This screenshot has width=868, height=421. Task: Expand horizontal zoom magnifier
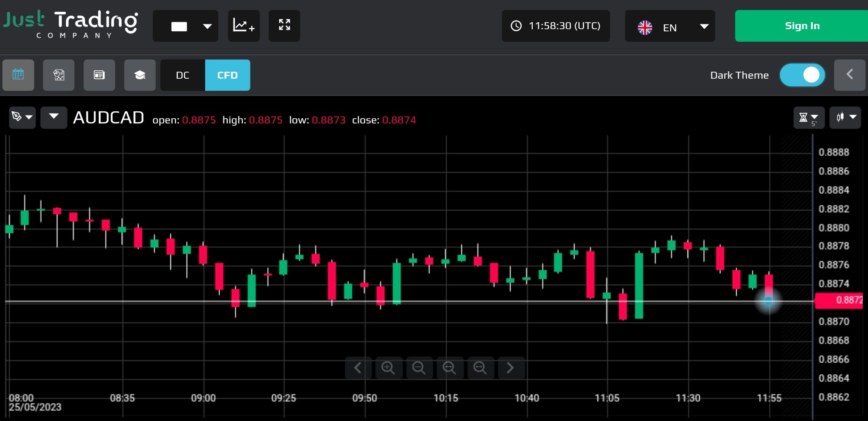tap(450, 368)
